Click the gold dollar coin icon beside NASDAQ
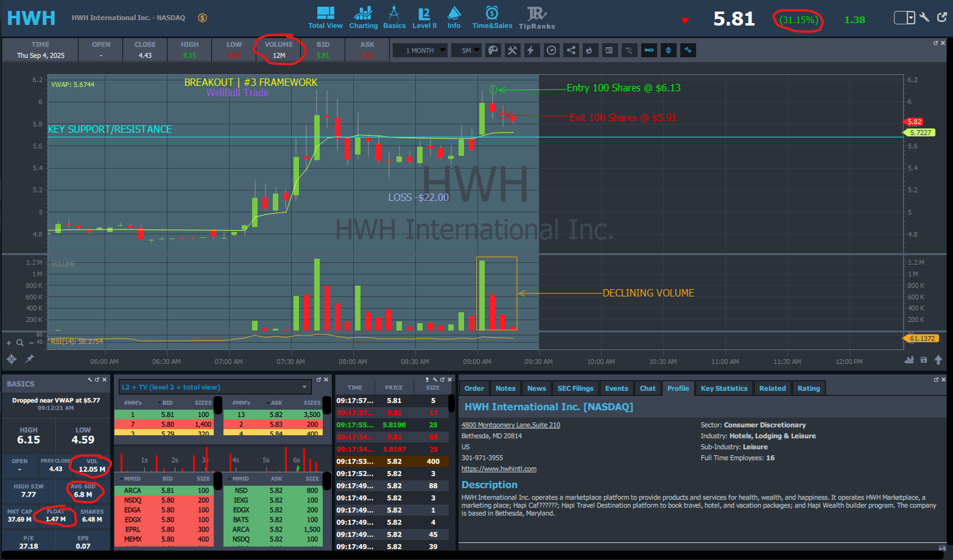The width and height of the screenshot is (953, 560). [203, 18]
